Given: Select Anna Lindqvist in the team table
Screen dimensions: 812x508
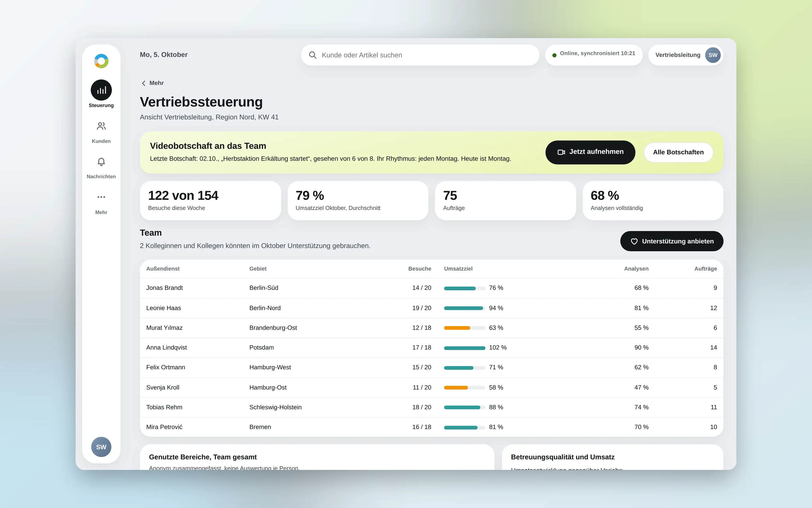Looking at the screenshot, I should 166,347.
